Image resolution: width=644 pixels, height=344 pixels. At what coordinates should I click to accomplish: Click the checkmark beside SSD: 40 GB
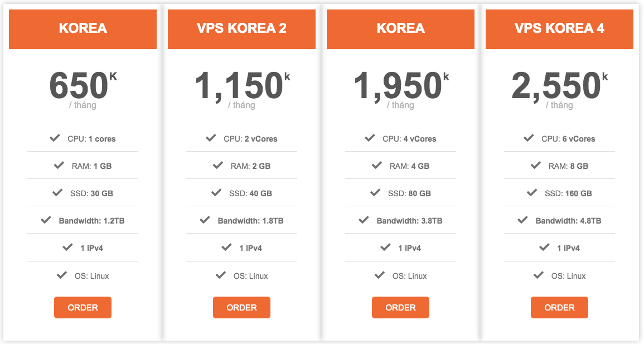(216, 192)
